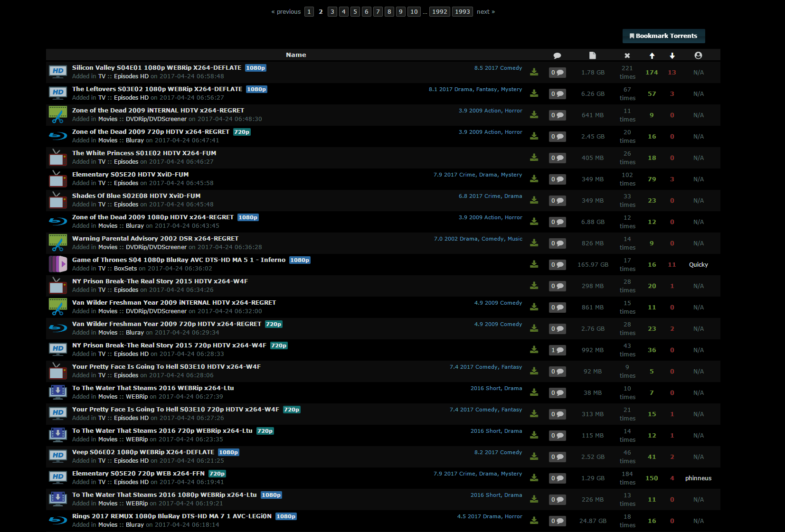Open NY Prison Break 2015 HDTV x264-W4F details

[160, 281]
